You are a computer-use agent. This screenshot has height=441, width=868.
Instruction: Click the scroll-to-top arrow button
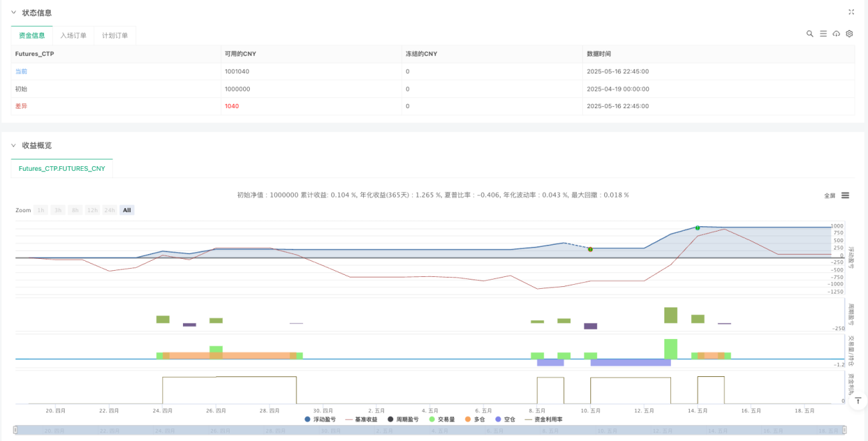857,400
